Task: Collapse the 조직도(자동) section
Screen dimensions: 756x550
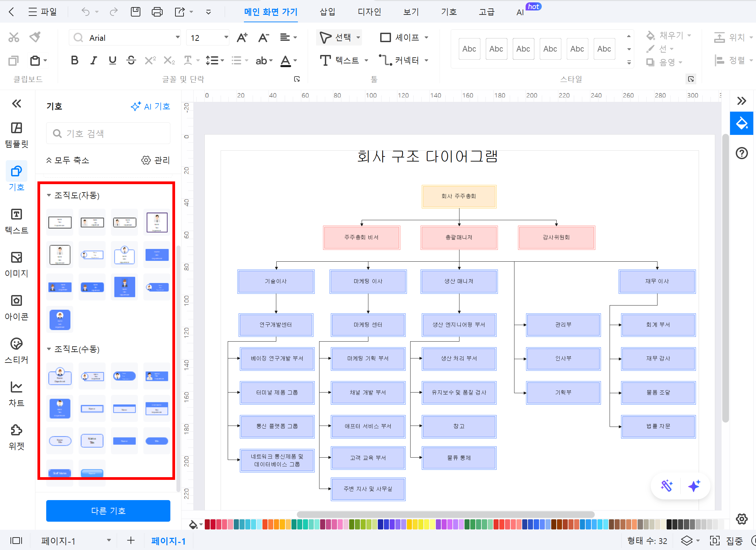Action: coord(49,195)
